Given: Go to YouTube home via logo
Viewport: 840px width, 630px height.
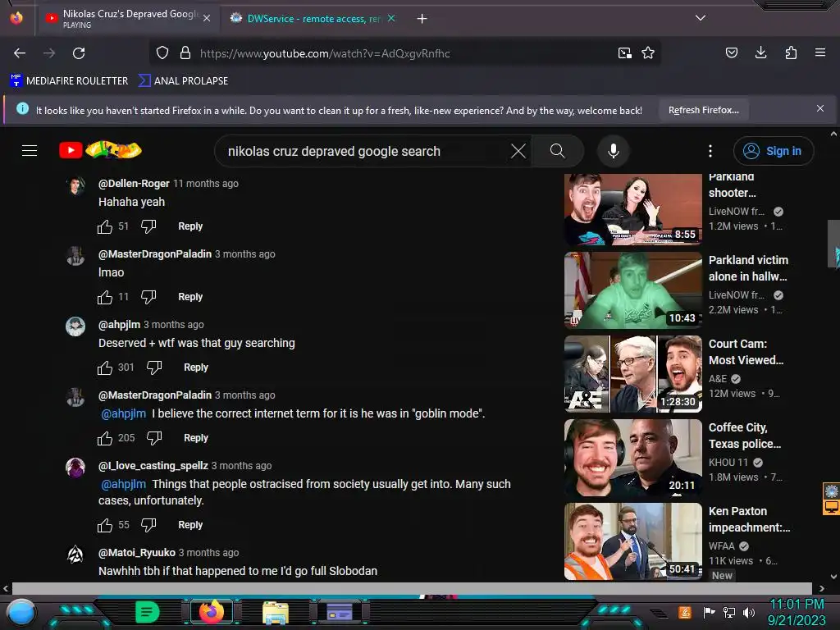Looking at the screenshot, I should pos(100,150).
